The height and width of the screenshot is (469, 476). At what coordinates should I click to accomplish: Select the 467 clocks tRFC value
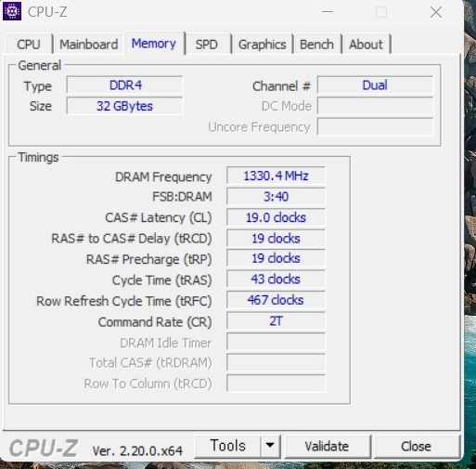coord(276,300)
